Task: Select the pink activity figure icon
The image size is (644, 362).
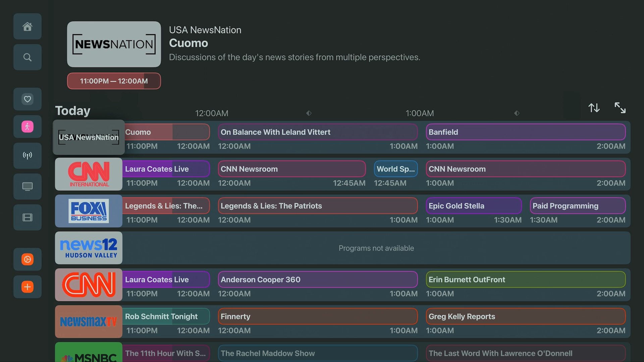Action: click(28, 127)
